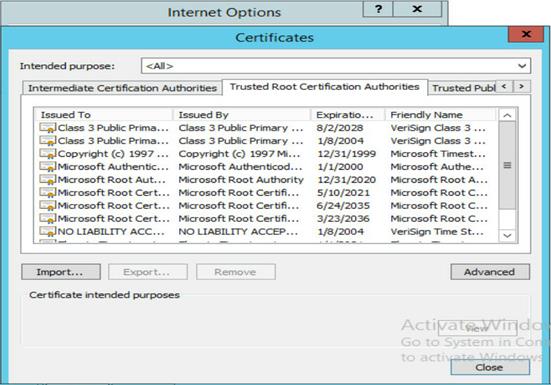Select expiration date 6/24/2035
The image size is (551, 385).
pyautogui.click(x=343, y=206)
